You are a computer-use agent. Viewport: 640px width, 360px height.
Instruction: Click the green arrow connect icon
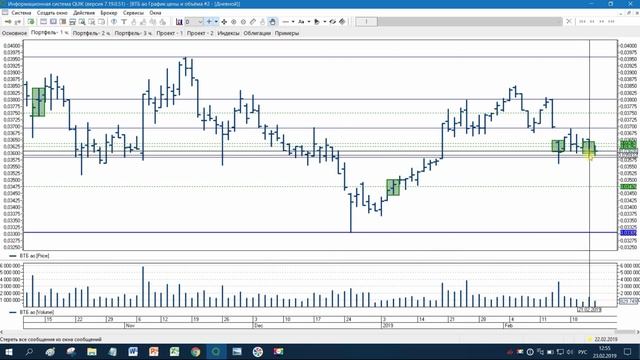(8, 22)
